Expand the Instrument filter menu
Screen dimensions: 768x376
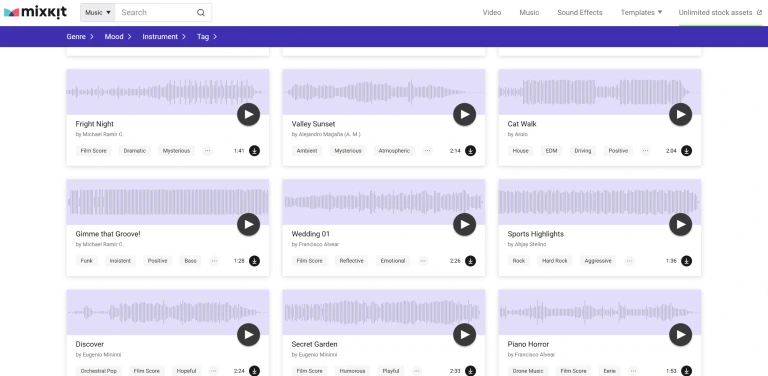coord(164,37)
